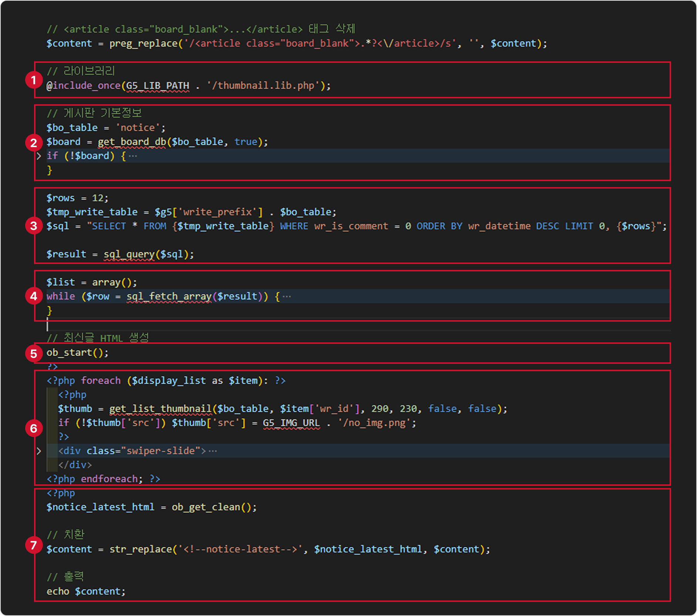Click the $bo_table = 'notice'; line
The image size is (697, 616).
pyautogui.click(x=106, y=128)
